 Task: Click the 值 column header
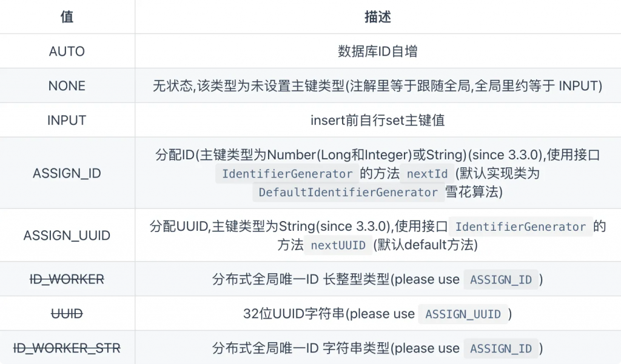(67, 16)
